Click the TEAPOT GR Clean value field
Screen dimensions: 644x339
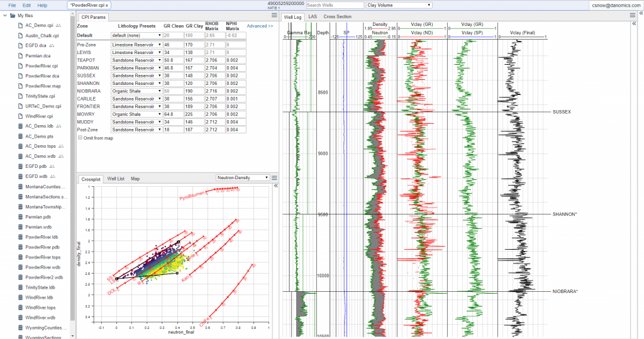pos(174,60)
